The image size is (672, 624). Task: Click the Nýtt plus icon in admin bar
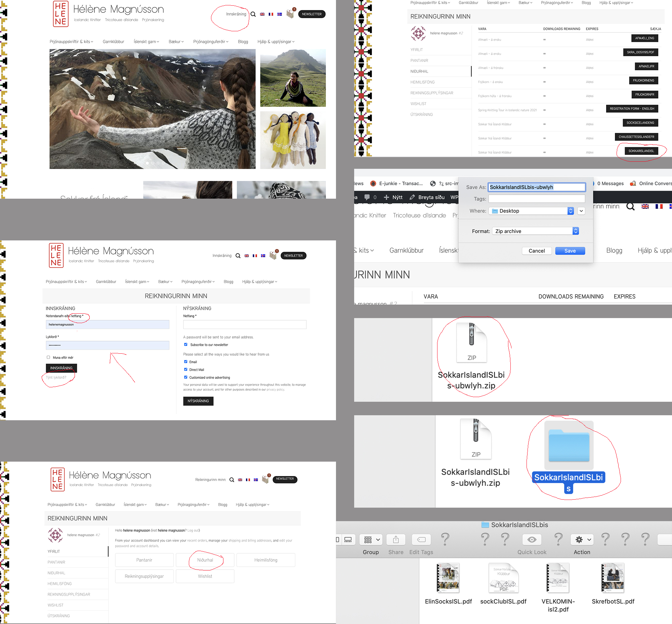[386, 197]
